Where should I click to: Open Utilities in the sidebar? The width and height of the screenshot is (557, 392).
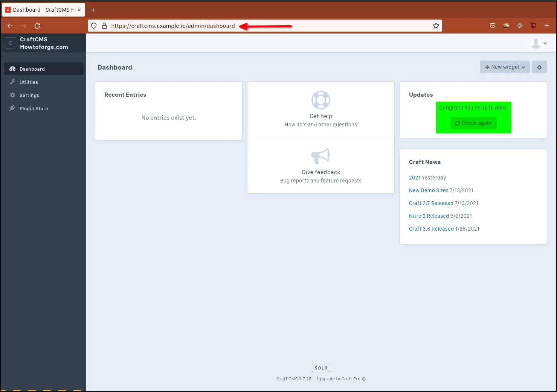44,82
